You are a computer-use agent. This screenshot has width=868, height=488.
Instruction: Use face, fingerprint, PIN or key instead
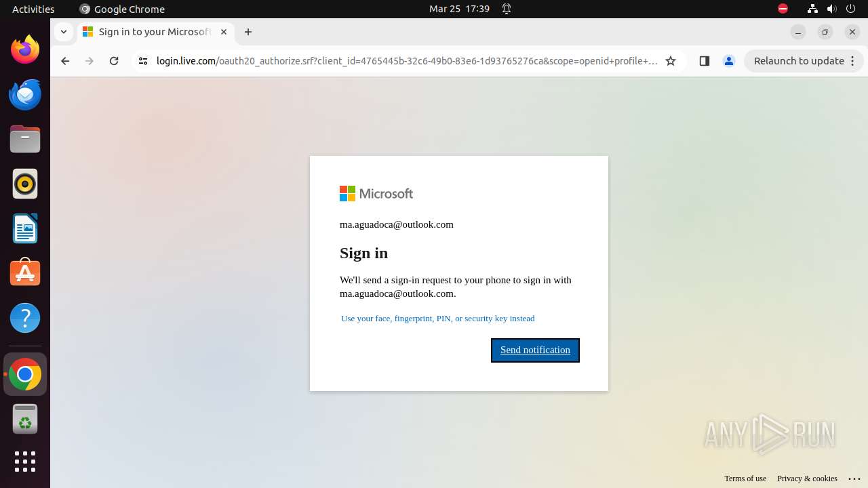[437, 319]
